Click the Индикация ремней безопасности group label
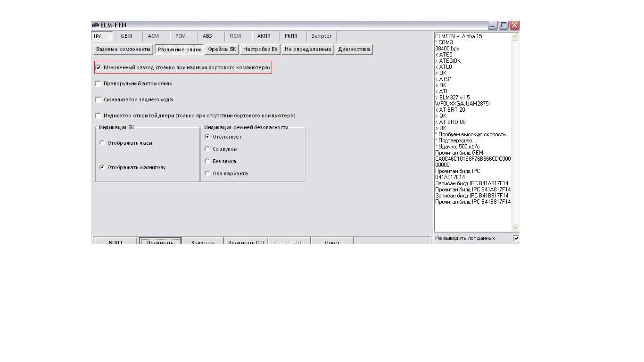 tap(246, 127)
